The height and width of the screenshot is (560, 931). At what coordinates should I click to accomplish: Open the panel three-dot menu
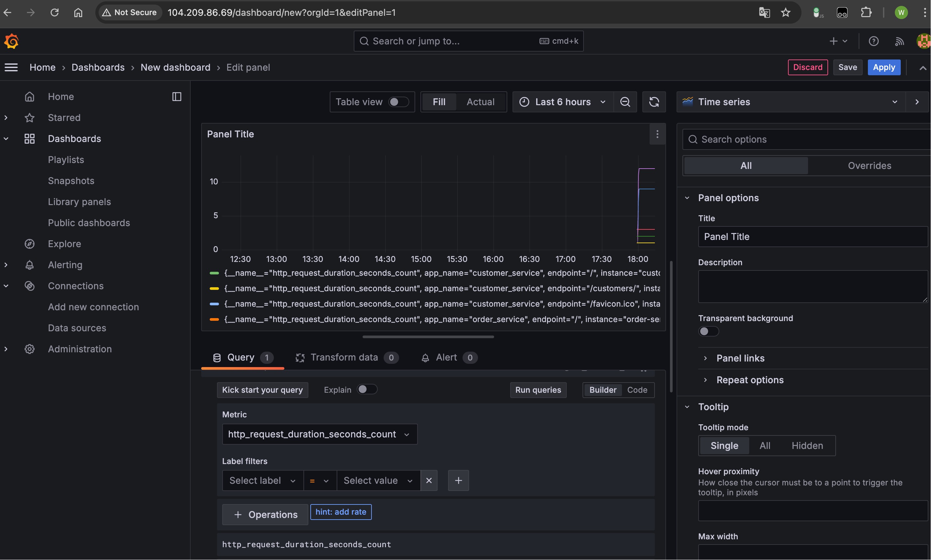657,134
